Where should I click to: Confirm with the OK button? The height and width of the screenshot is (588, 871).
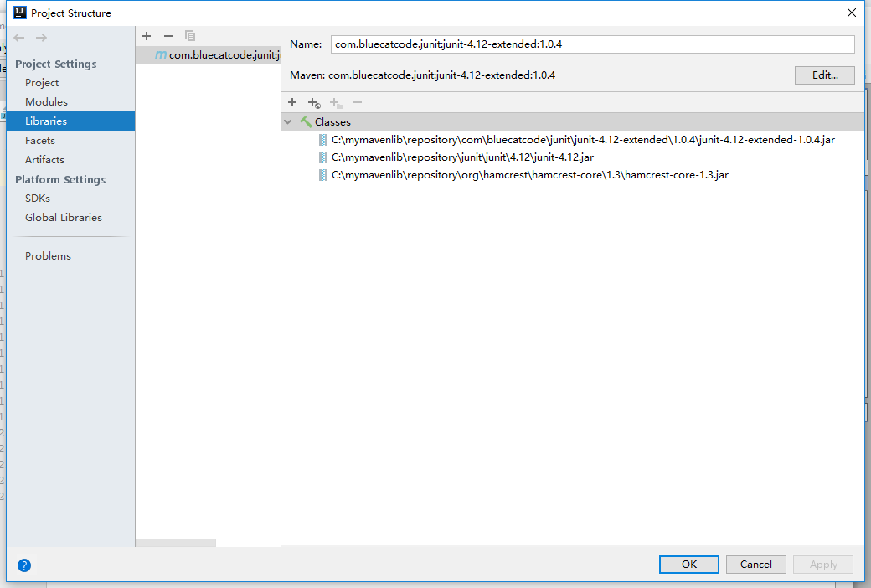[x=688, y=564]
